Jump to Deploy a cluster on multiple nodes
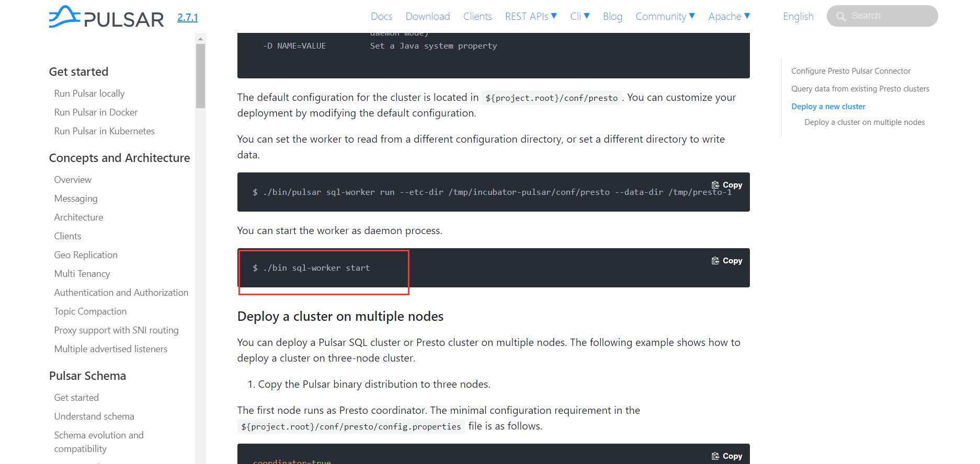The image size is (980, 464). pyautogui.click(x=864, y=122)
